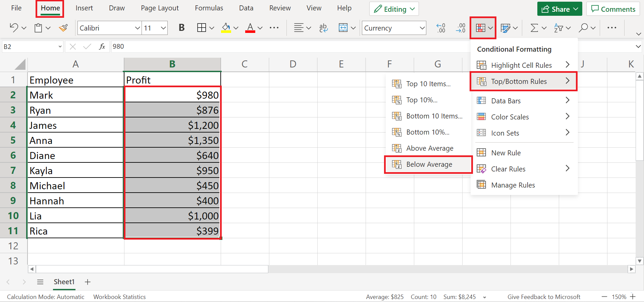The image size is (644, 302).
Task: Open the Editing mode dropdown
Action: (394, 9)
